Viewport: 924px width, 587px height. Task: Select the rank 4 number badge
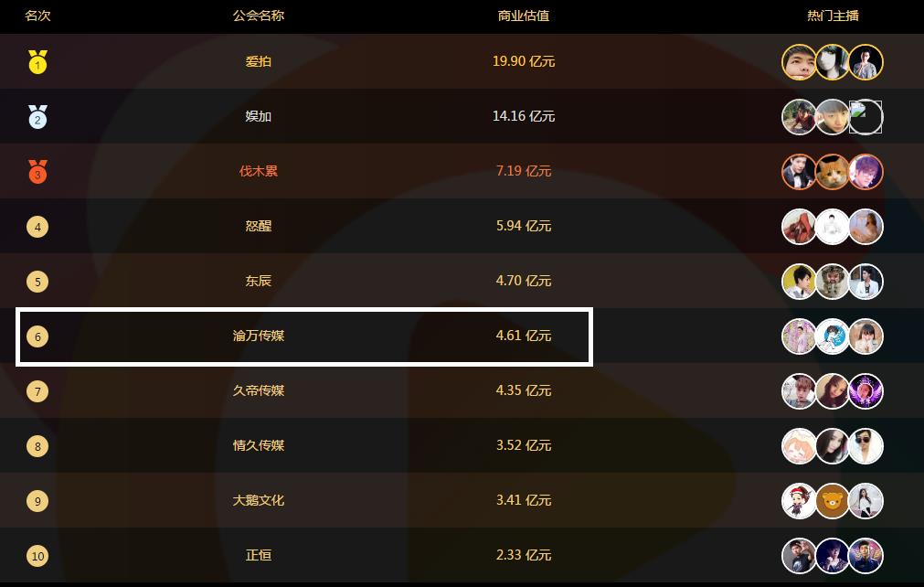click(x=37, y=227)
